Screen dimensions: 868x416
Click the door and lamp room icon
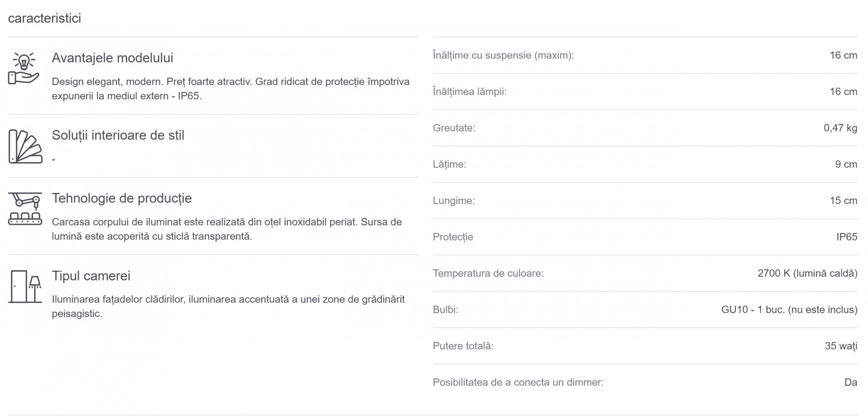click(x=25, y=286)
